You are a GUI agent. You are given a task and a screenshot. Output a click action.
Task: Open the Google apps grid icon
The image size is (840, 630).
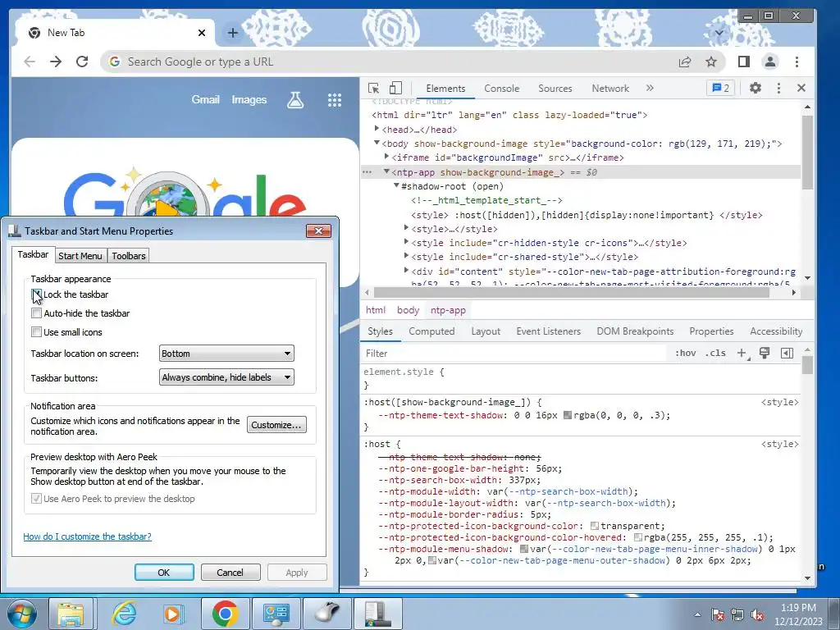(x=335, y=99)
